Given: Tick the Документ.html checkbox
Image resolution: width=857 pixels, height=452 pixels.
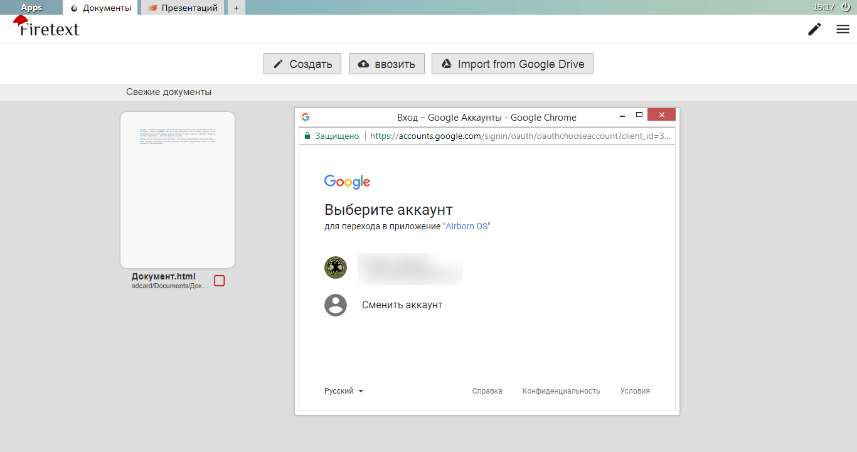Looking at the screenshot, I should pos(219,280).
